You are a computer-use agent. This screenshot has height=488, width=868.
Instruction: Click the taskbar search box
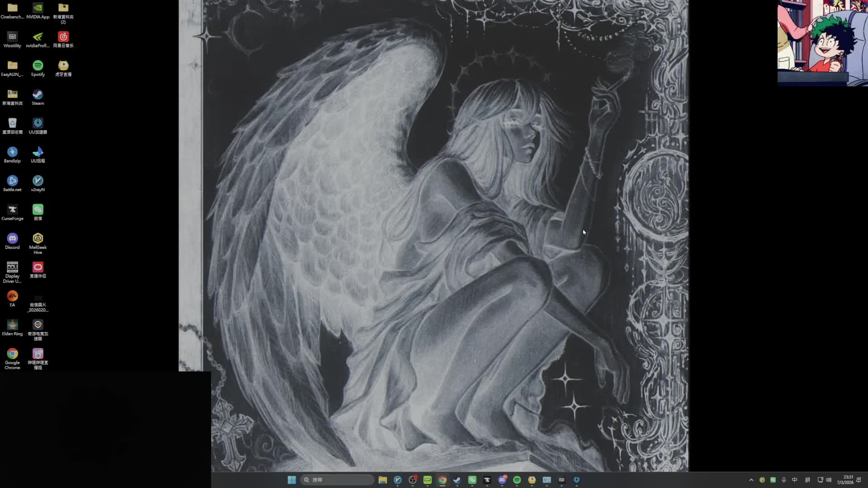[337, 480]
